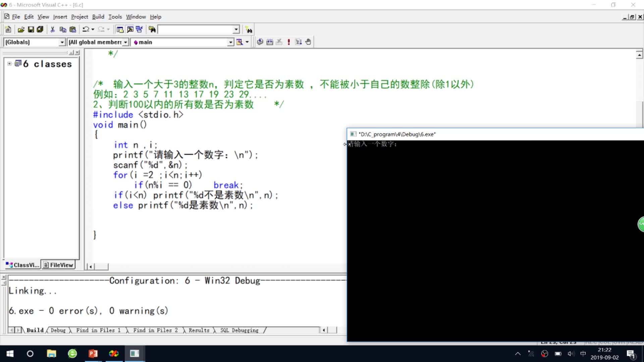Click the Build icon next to Compile
The image size is (644, 362).
pyautogui.click(x=270, y=42)
